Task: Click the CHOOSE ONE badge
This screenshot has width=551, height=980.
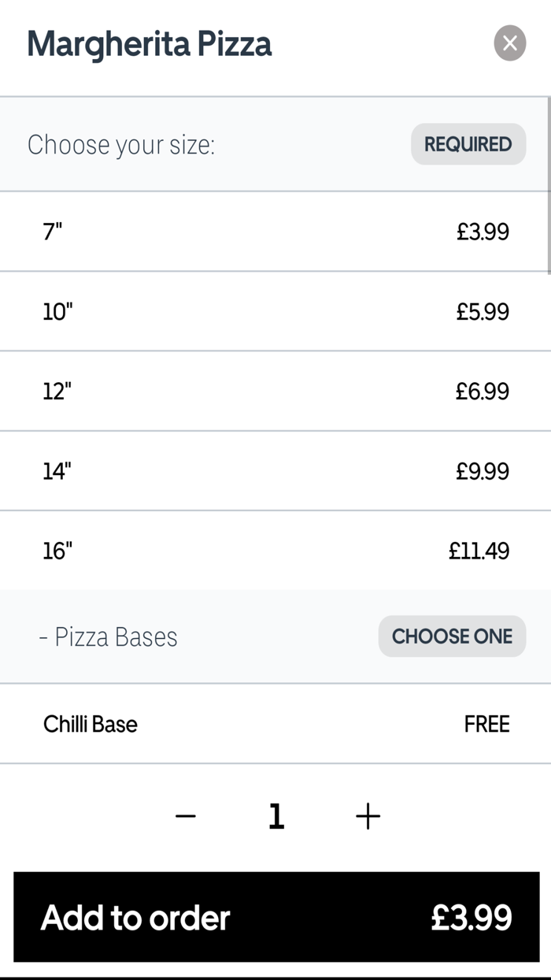Action: pyautogui.click(x=452, y=636)
